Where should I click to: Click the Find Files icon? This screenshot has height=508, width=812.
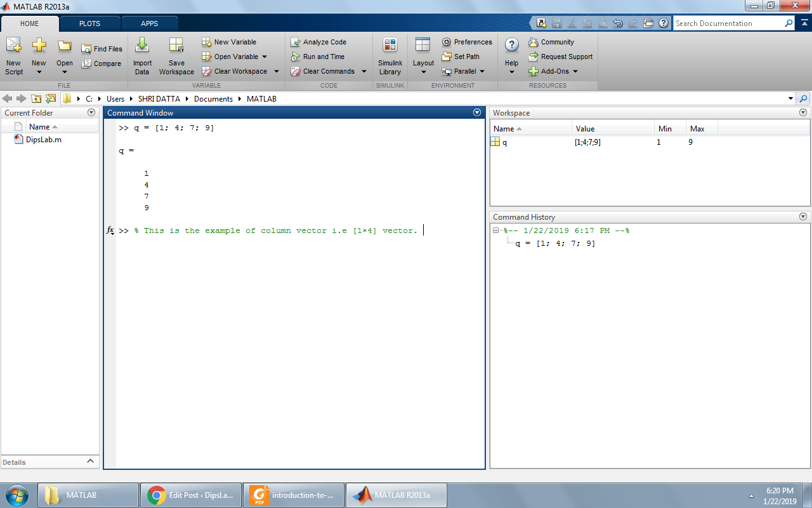coord(86,49)
